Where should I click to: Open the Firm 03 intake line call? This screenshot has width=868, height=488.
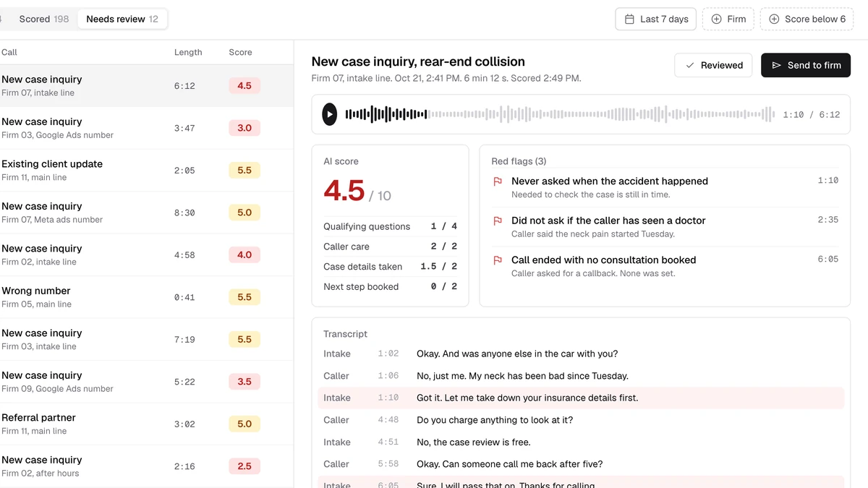(146, 339)
